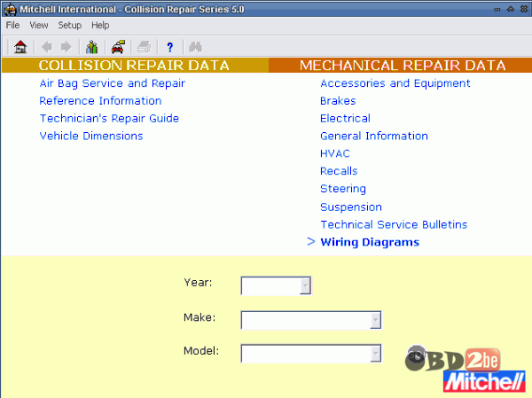Expand the Model dropdown arrow
This screenshot has height=398, width=532.
pos(376,354)
